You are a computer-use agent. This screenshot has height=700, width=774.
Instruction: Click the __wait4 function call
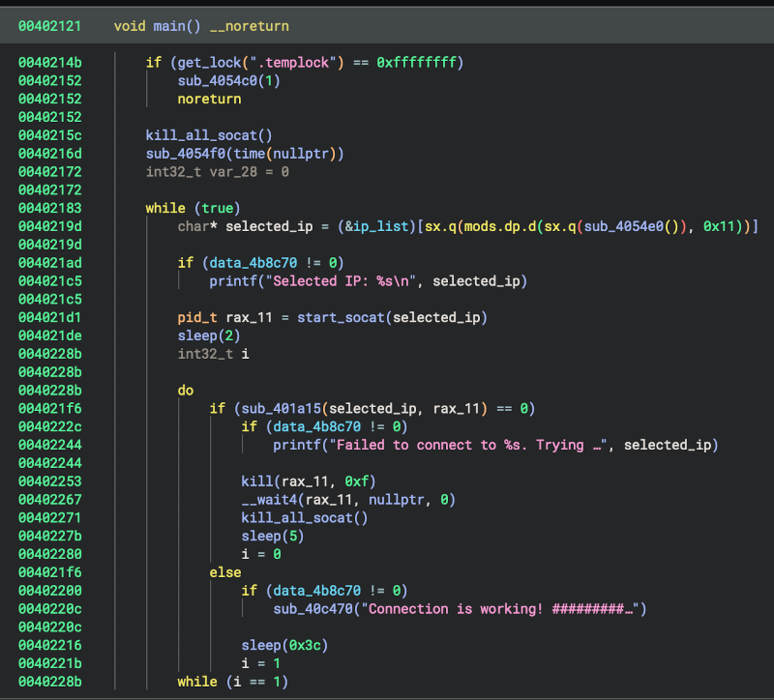coord(272,500)
